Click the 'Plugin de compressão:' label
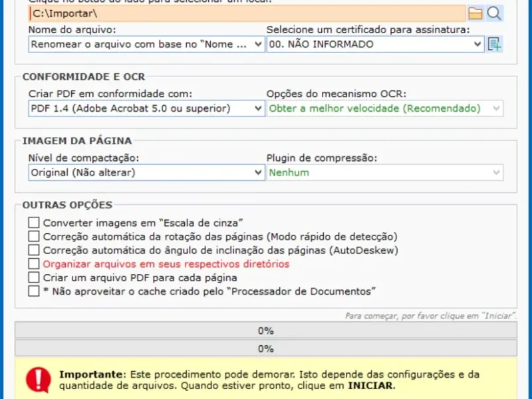532x399 pixels. tap(322, 158)
